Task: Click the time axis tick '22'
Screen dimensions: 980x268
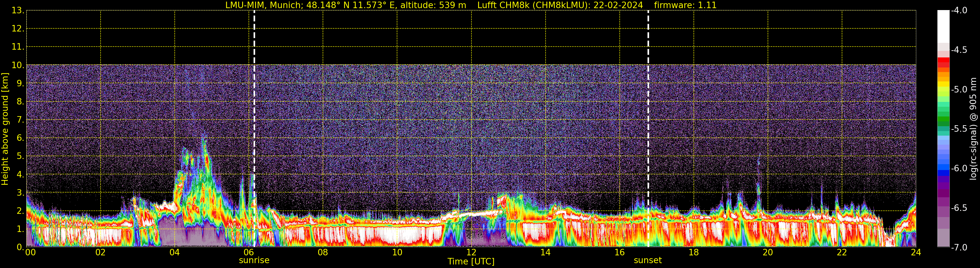Action: [x=842, y=252]
